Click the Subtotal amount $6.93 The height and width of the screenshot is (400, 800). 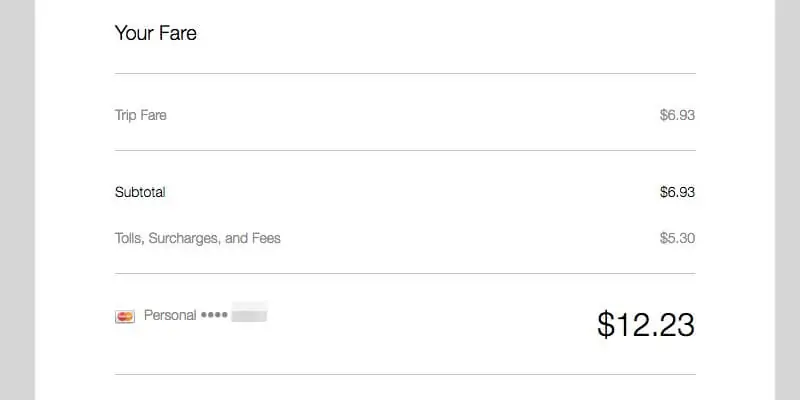[x=677, y=192]
